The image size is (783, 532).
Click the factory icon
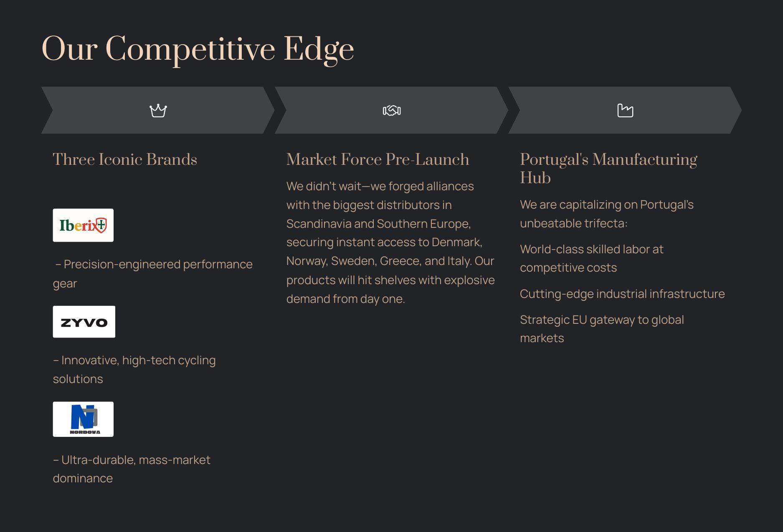coord(625,111)
